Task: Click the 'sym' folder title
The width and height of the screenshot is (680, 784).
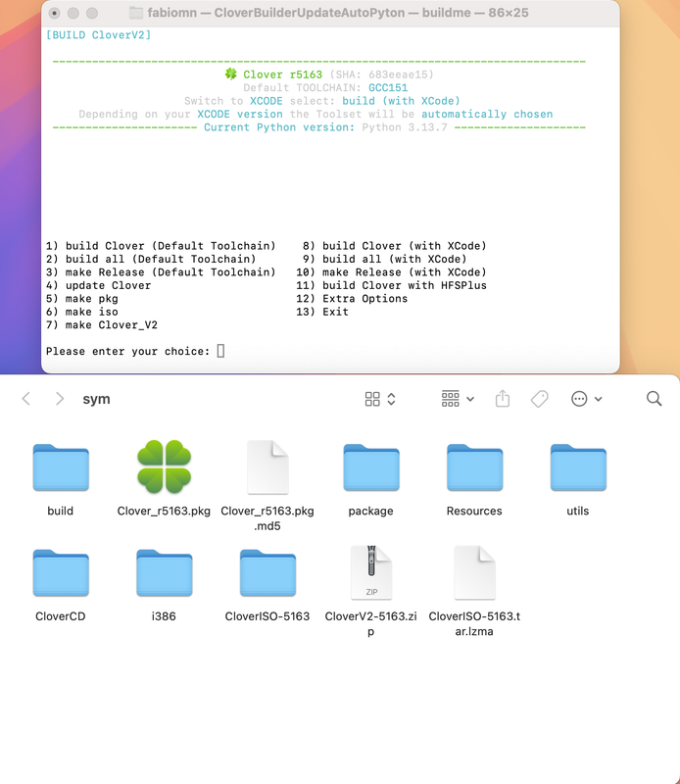Action: click(96, 399)
